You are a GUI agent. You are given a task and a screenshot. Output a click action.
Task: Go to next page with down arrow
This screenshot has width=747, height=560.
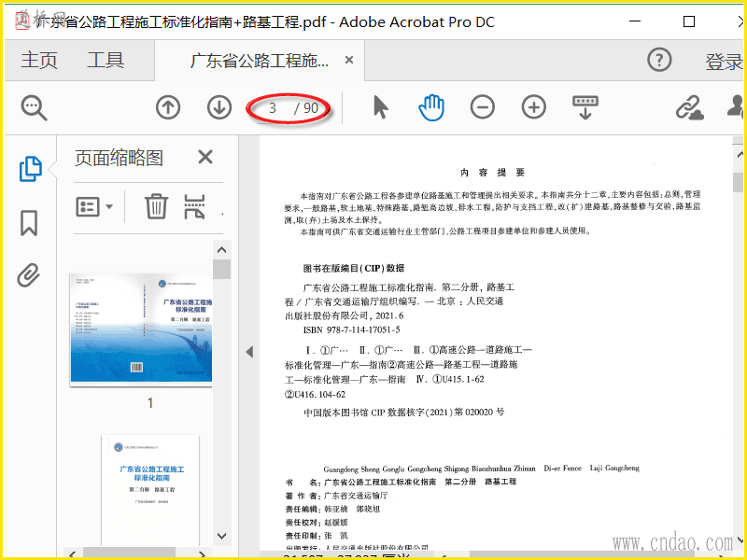tap(219, 107)
